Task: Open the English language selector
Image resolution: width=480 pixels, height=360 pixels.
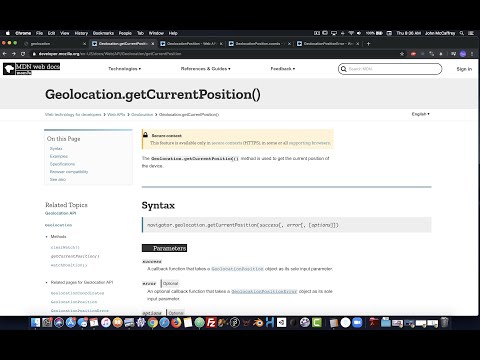Action: (x=421, y=114)
